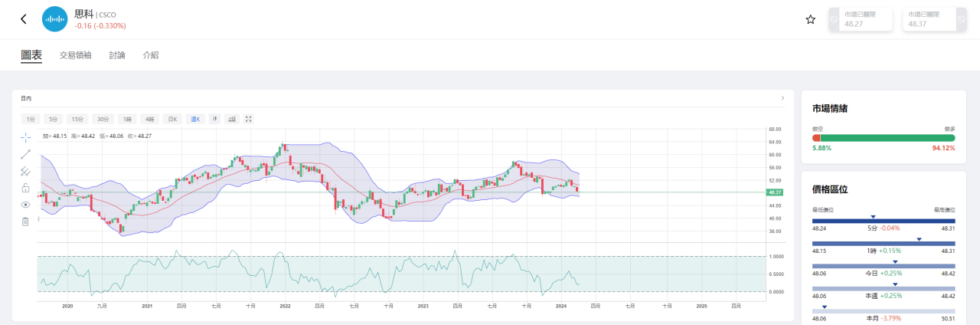The width and height of the screenshot is (980, 325).
Task: Select the crosshair cursor tool
Action: pyautogui.click(x=25, y=136)
